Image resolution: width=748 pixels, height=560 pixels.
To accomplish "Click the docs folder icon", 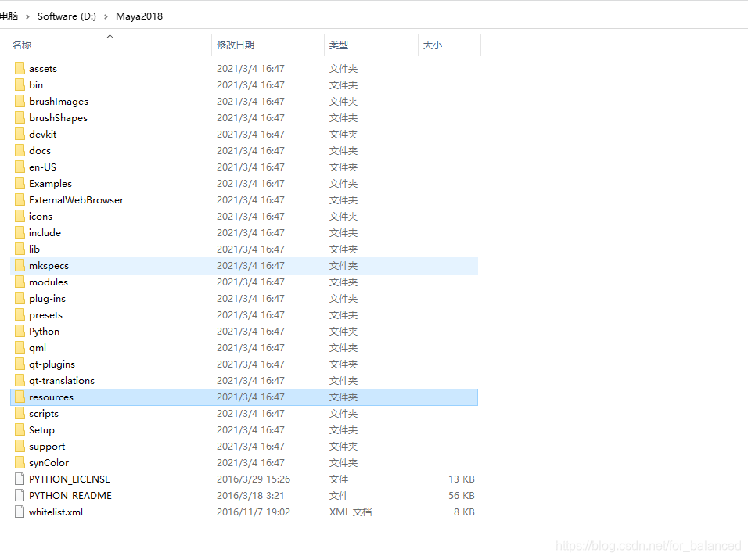I will point(20,151).
